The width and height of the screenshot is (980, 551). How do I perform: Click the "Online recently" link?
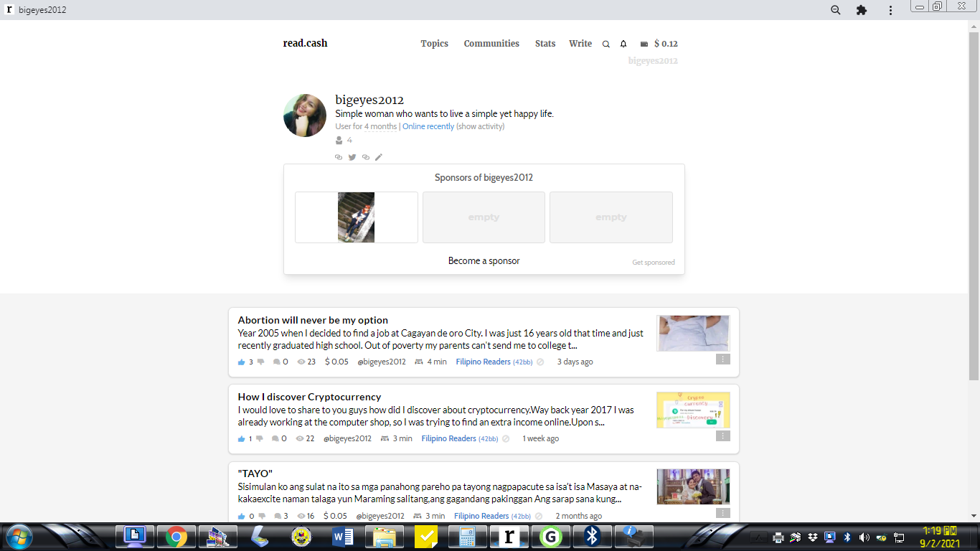428,127
